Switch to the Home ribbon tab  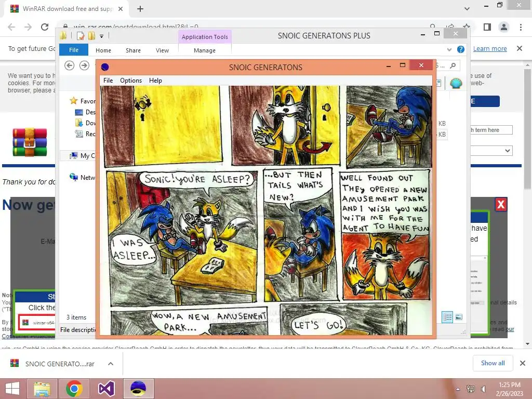click(103, 50)
